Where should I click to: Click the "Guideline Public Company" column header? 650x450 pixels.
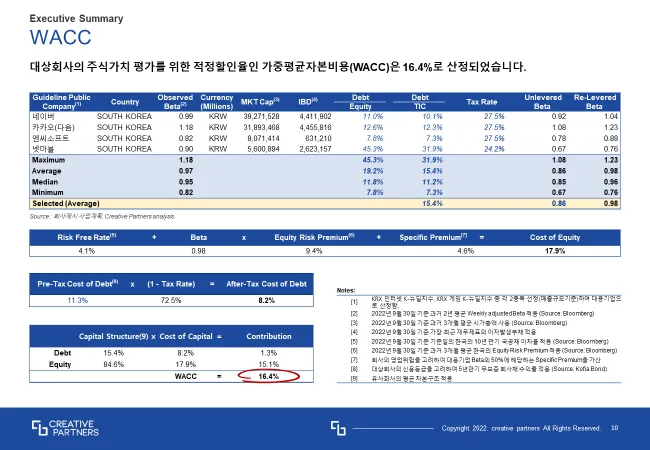pos(61,102)
